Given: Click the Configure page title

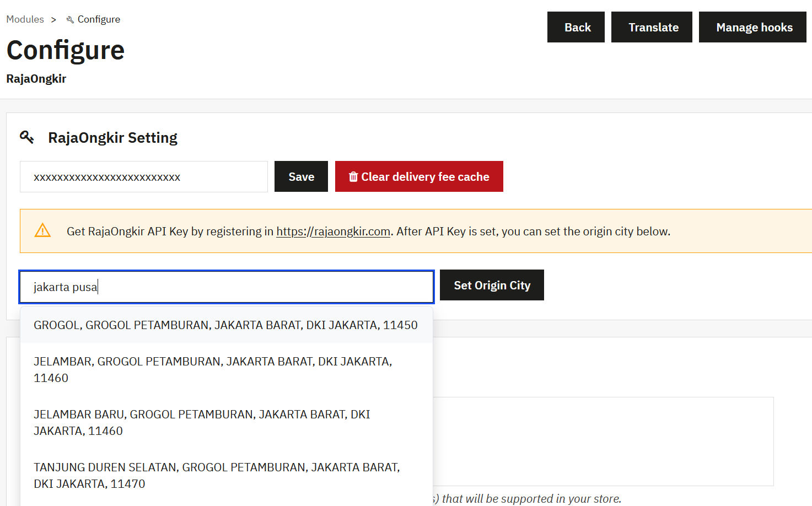Looking at the screenshot, I should click(65, 50).
